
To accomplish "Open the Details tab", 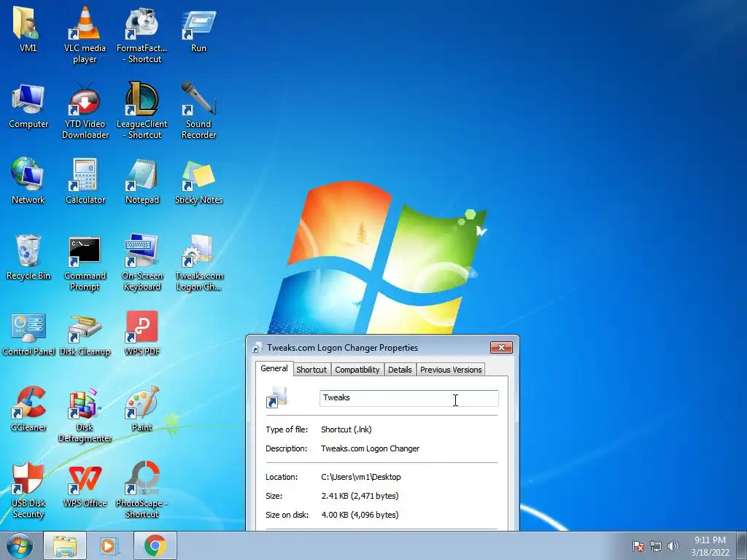I will coord(400,370).
